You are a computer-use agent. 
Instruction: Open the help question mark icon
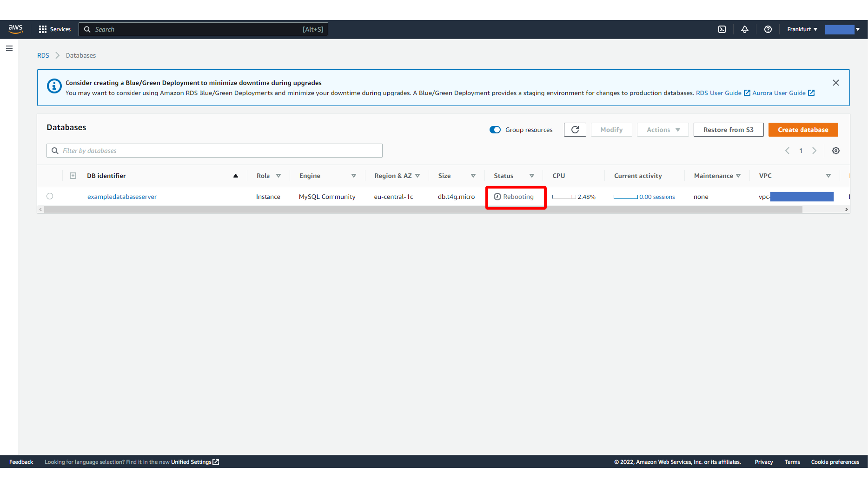(x=768, y=29)
